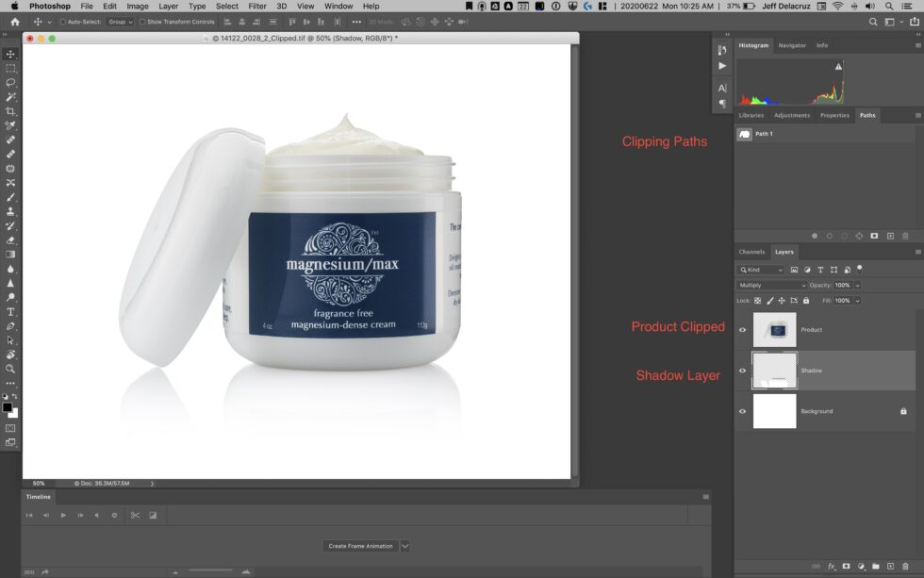Select the Rectangular Marquee tool
The height and width of the screenshot is (578, 924).
pos(10,68)
